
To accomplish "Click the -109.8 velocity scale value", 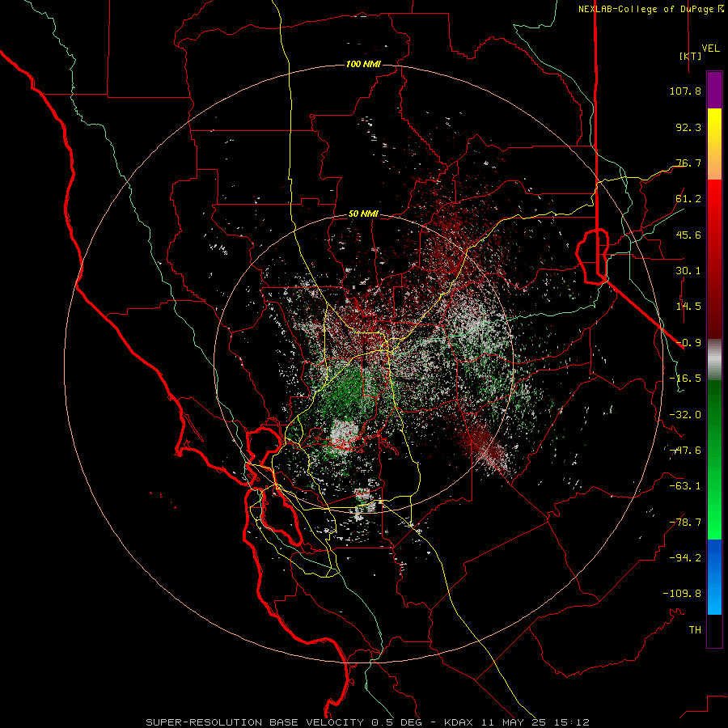I will tap(682, 594).
